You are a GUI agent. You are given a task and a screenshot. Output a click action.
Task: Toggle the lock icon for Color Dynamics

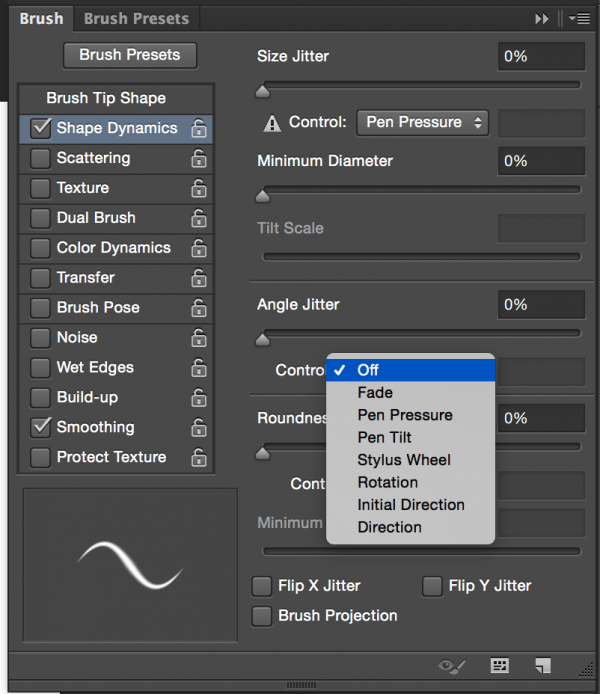pos(199,248)
